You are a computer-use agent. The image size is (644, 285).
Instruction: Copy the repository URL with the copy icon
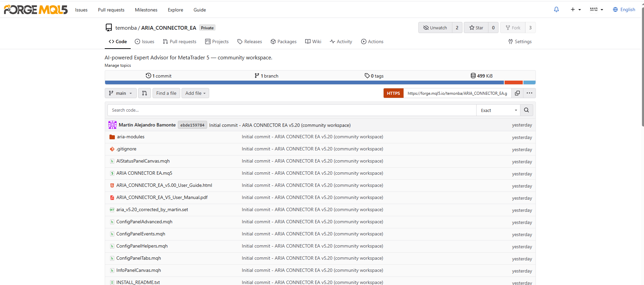[x=517, y=93]
